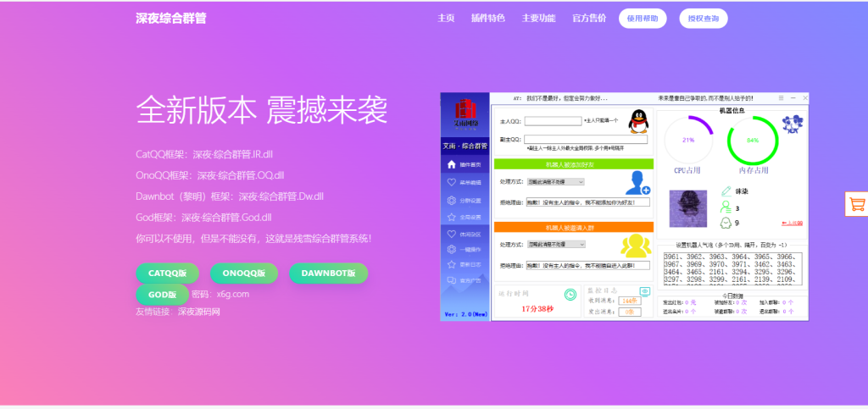Viewport: 868px width, 409px height.
Task: Click the pencil icon next to nickname
Action: click(x=726, y=191)
